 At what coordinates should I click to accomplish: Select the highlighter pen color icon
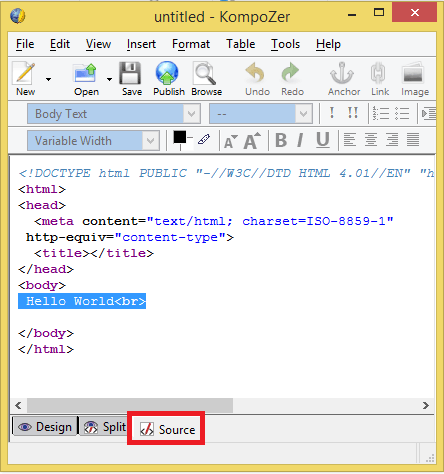204,139
